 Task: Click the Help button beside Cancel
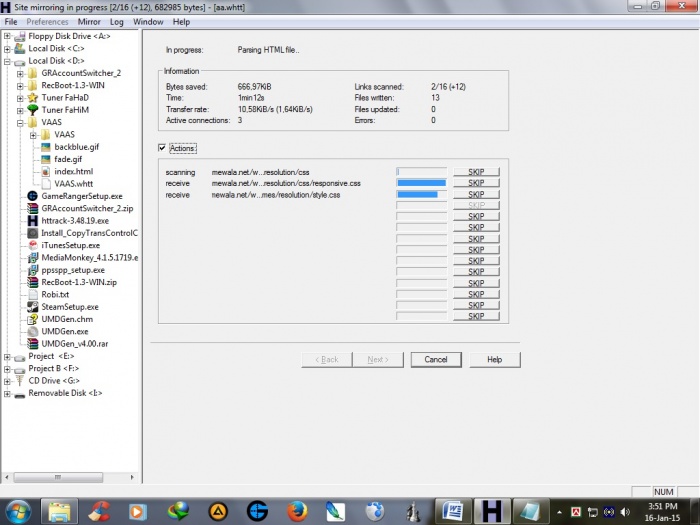click(x=495, y=360)
